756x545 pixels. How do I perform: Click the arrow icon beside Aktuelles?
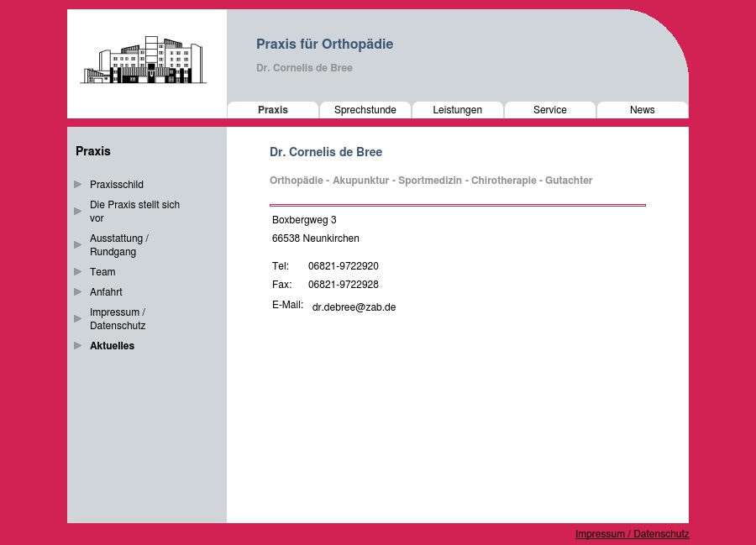[78, 345]
